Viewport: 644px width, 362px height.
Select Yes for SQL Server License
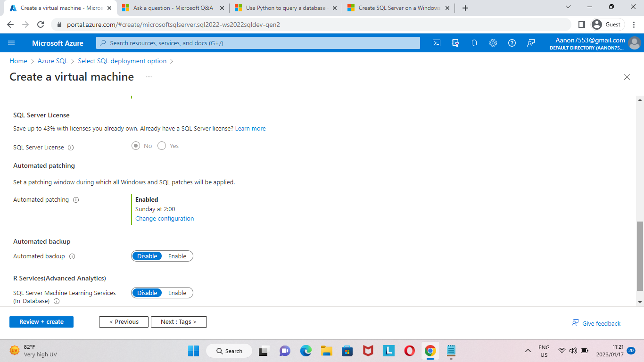coord(162,146)
